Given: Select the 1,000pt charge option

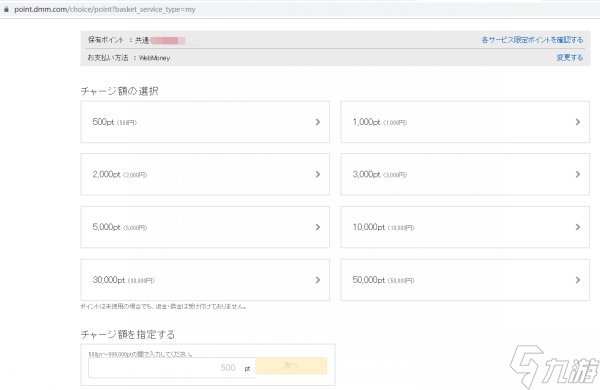Looking at the screenshot, I should (465, 122).
